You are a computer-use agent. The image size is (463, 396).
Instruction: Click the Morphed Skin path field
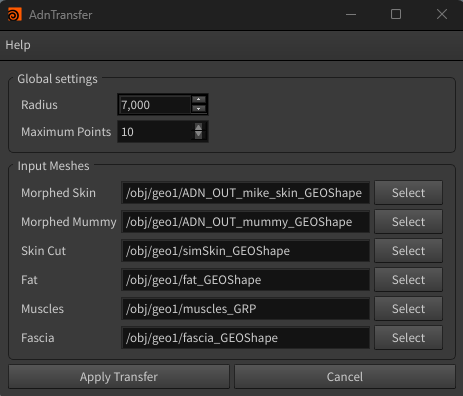[x=245, y=193]
